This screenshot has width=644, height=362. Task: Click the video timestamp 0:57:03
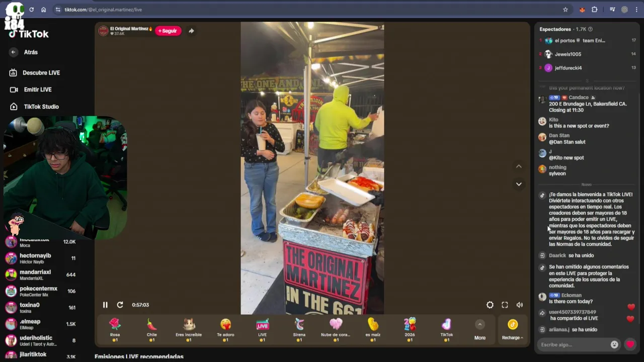(x=140, y=305)
